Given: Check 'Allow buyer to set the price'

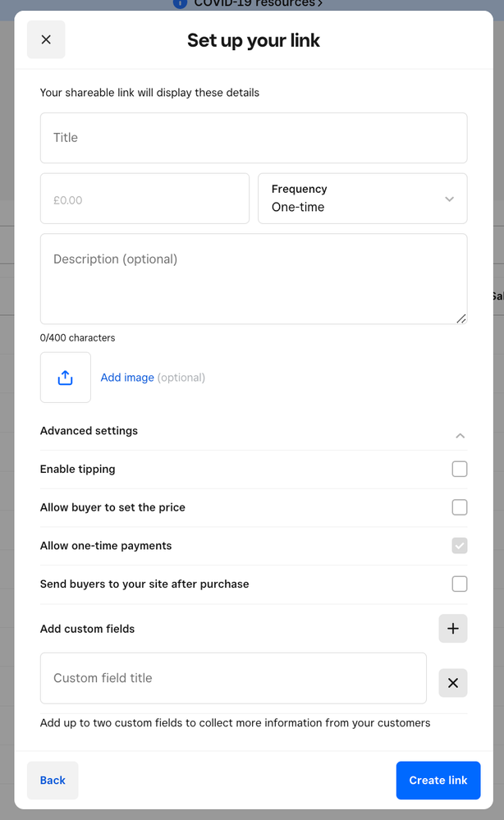Looking at the screenshot, I should click(460, 507).
